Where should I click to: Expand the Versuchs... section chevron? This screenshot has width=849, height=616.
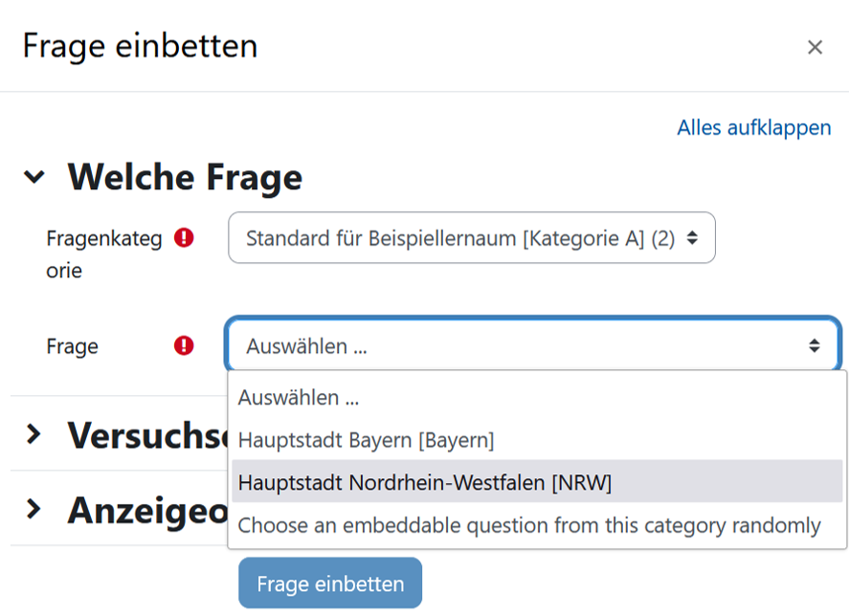tap(34, 433)
